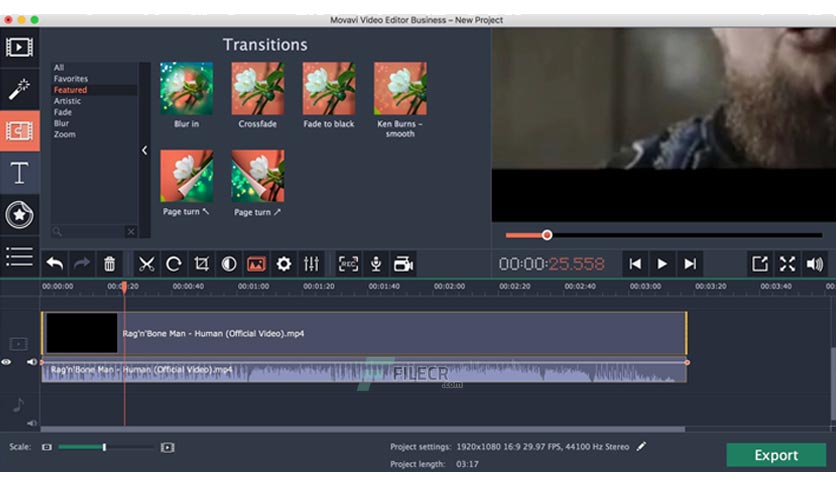This screenshot has width=836, height=484.
Task: Click the timeline horizontal scrollbar
Action: 363,429
